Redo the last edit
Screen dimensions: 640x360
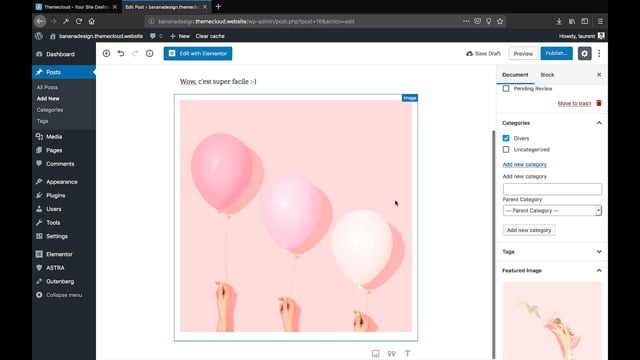tap(135, 53)
